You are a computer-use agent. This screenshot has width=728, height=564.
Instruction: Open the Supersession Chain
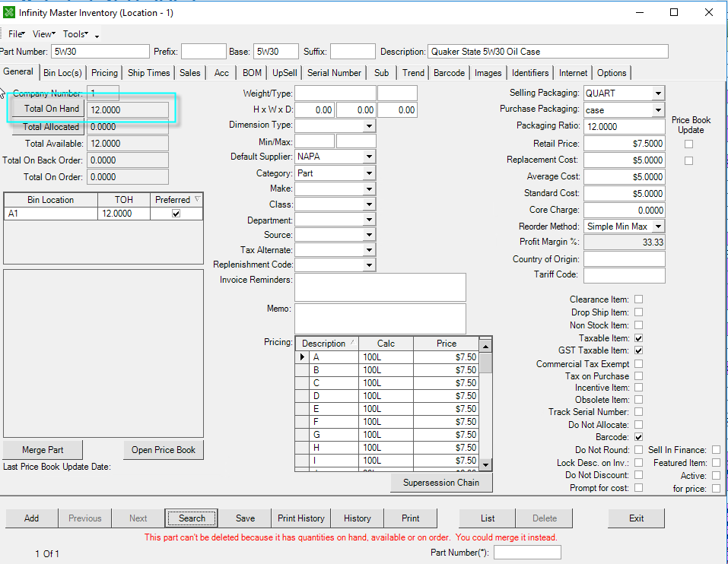point(441,483)
